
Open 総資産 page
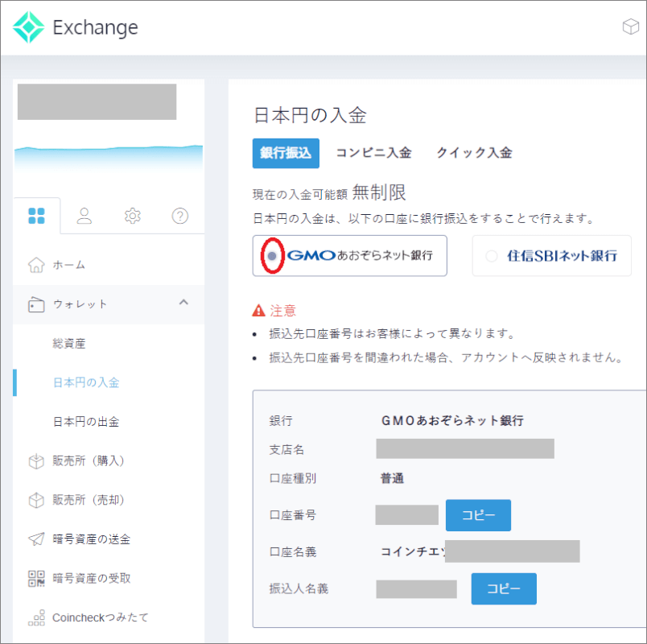69,344
